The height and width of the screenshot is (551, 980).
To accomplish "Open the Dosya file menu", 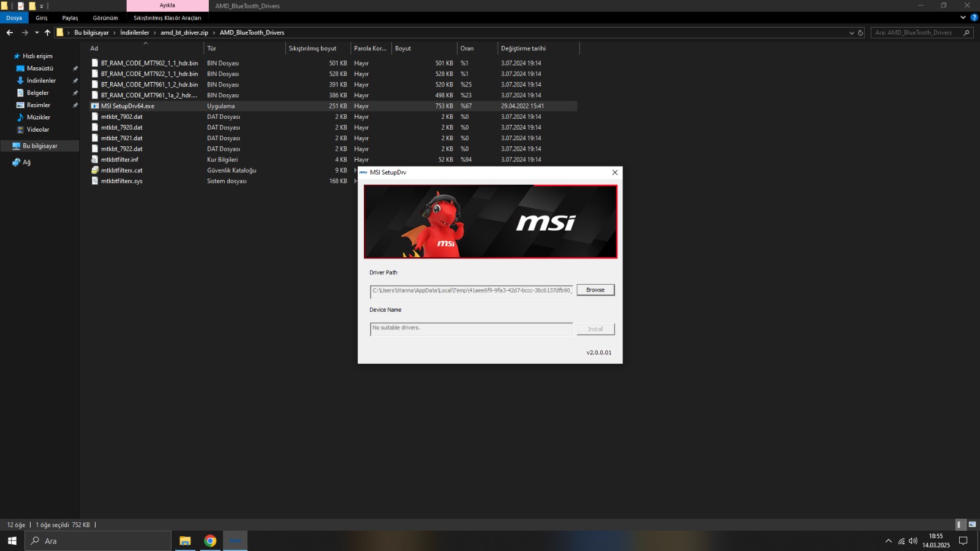I will [x=14, y=18].
